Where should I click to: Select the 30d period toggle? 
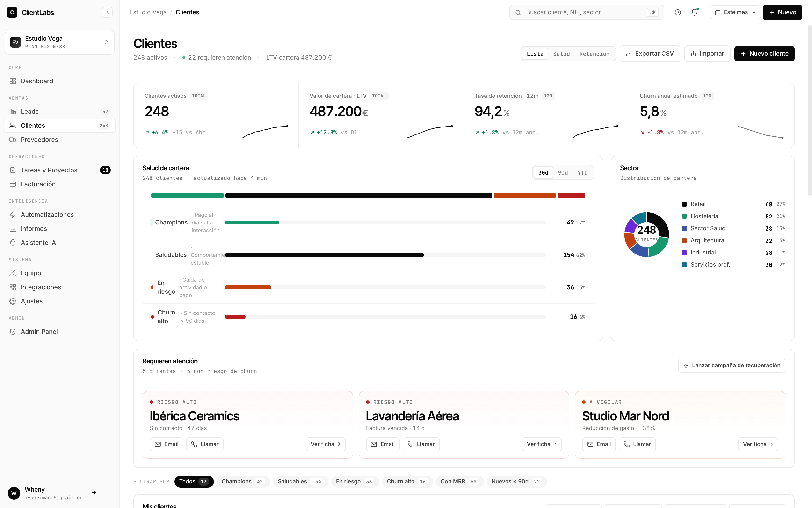tap(543, 173)
